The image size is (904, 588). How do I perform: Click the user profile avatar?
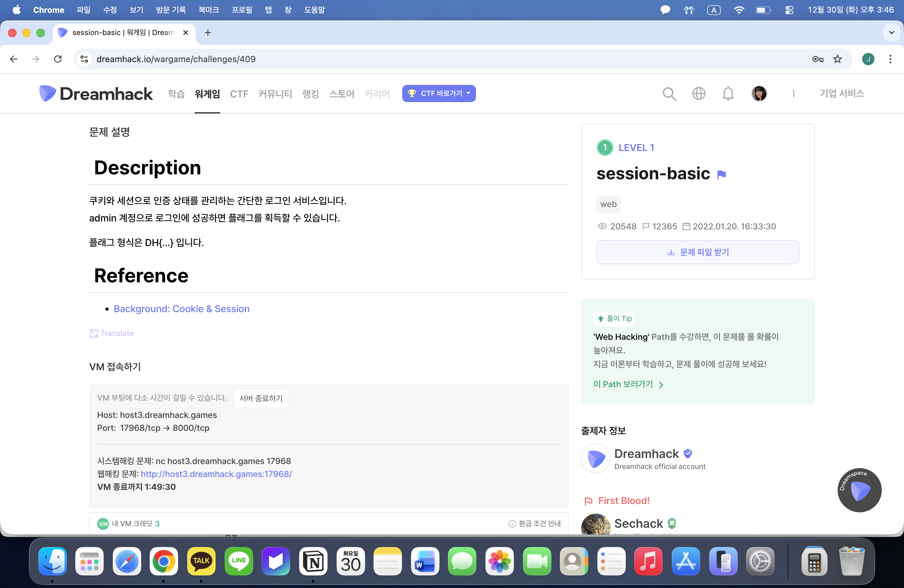coord(759,93)
